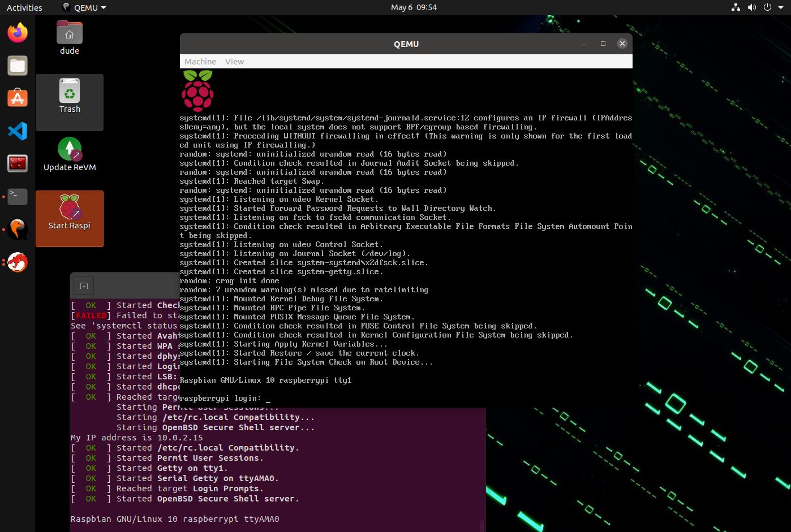Minimize the QEMU window

click(584, 44)
